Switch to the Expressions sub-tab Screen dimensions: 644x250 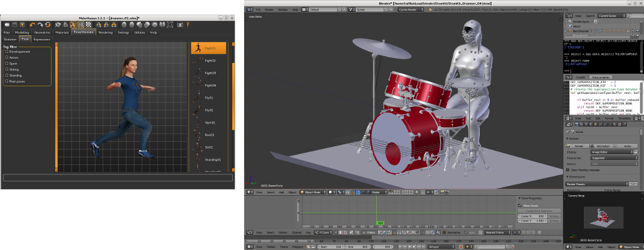(x=42, y=40)
